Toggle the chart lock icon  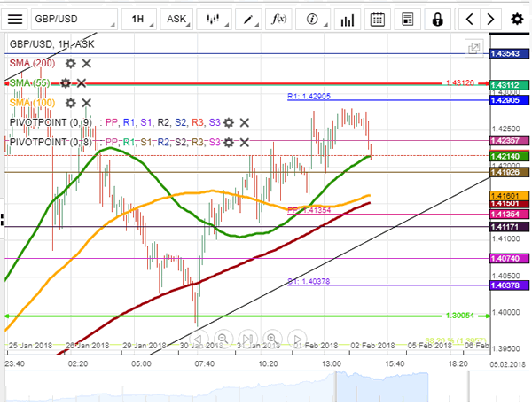point(438,18)
